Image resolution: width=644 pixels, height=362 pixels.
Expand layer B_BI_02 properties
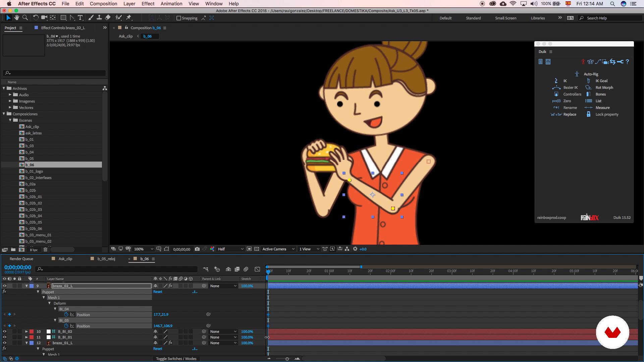point(26,331)
